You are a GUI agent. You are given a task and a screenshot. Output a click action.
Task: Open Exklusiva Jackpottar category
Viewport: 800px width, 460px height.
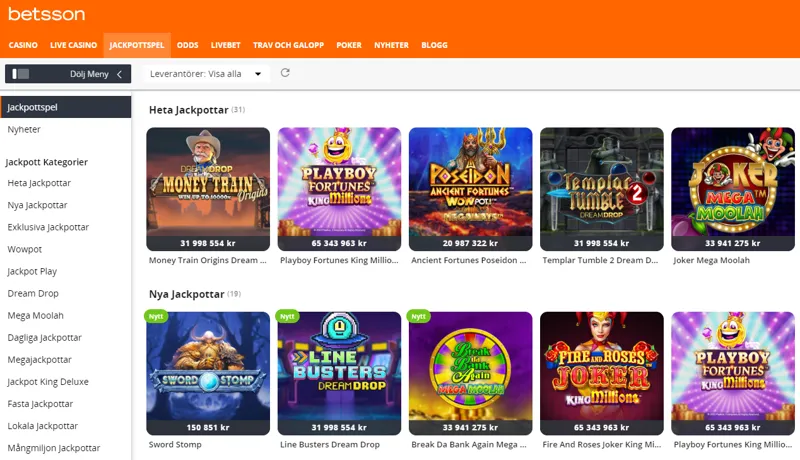click(48, 227)
